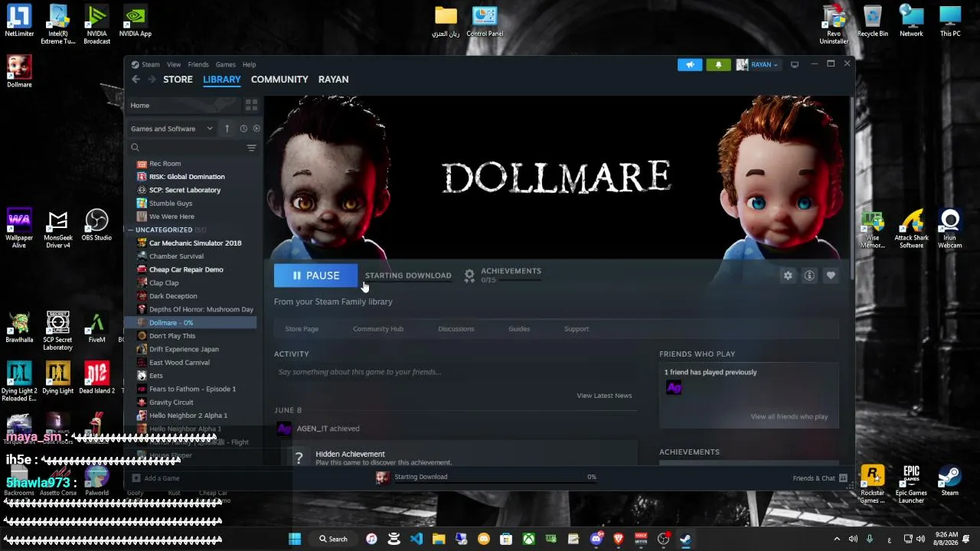The image size is (980, 551).
Task: Open the Dollmare Discussions link
Action: pyautogui.click(x=456, y=329)
